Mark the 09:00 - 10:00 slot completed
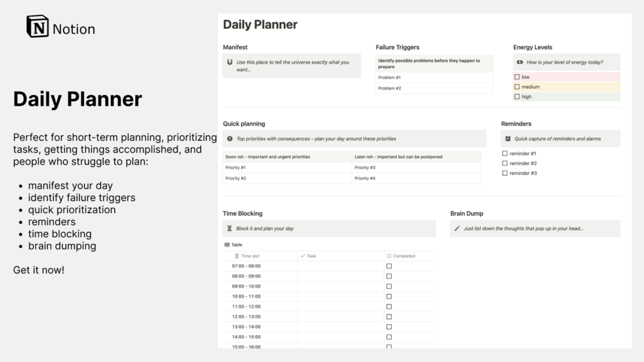This screenshot has width=644, height=362. click(389, 286)
